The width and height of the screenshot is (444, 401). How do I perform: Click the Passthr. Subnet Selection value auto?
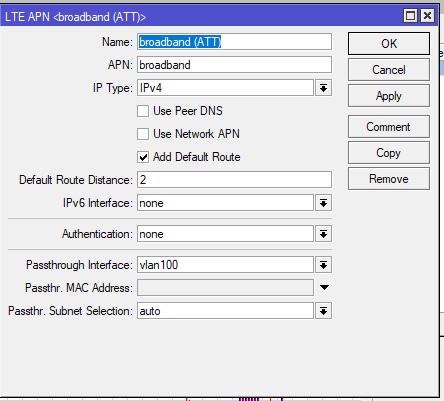[x=225, y=311]
